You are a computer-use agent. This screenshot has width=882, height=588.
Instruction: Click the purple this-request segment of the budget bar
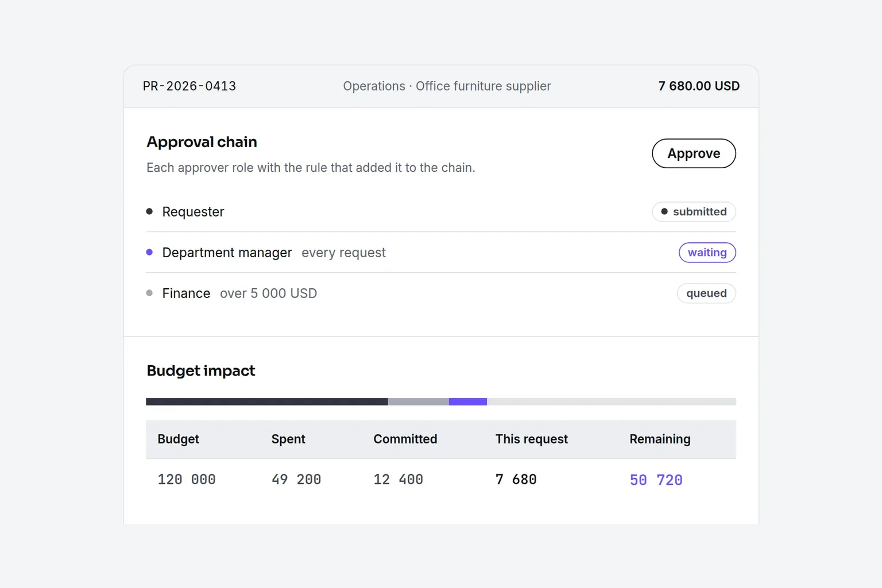468,402
